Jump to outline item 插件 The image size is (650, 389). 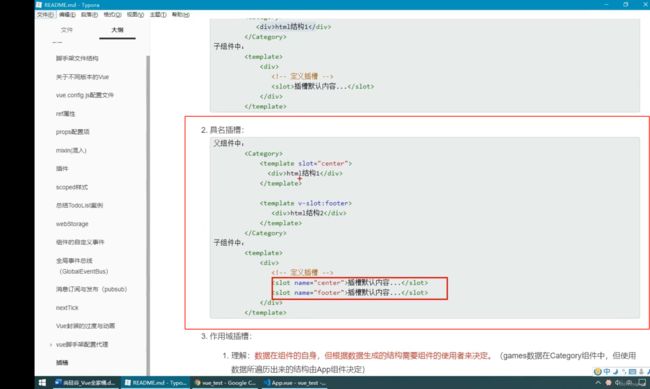point(62,168)
